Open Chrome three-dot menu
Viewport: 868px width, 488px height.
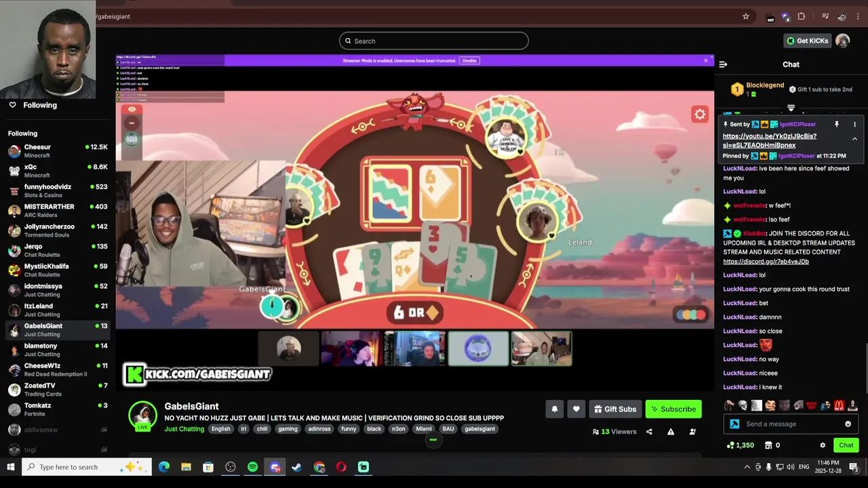tap(858, 16)
